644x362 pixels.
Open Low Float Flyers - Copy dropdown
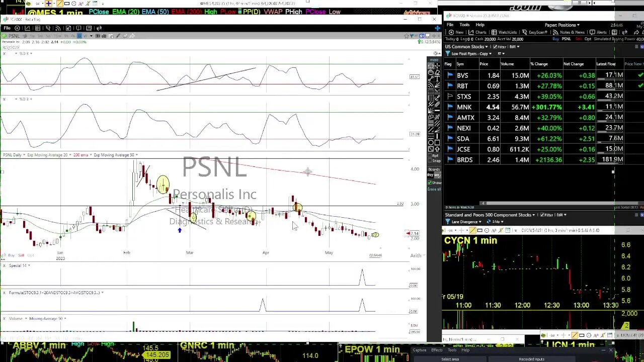click(472, 53)
